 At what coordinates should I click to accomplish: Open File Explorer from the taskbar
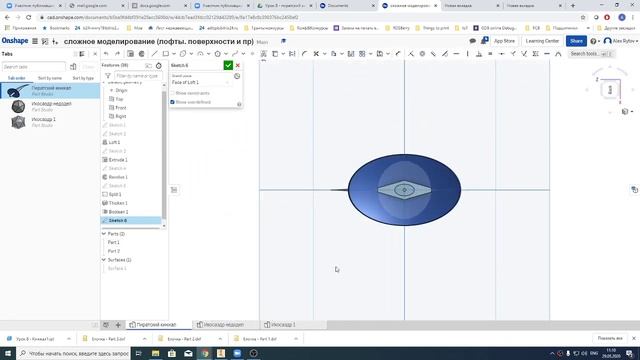[156, 353]
